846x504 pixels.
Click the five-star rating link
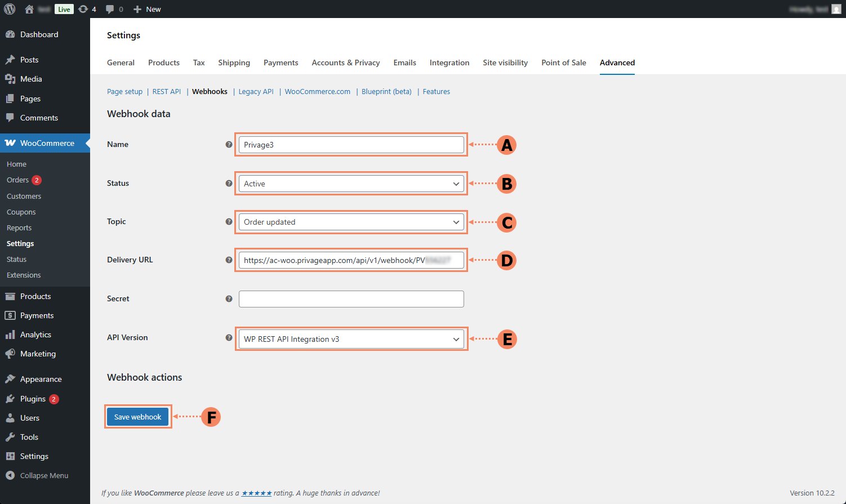256,493
